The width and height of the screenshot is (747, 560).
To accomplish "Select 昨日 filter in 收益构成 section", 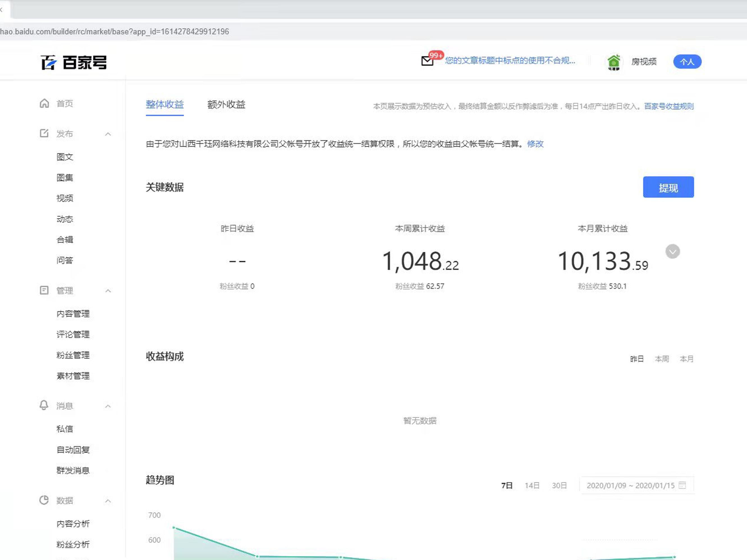I will click(x=637, y=359).
